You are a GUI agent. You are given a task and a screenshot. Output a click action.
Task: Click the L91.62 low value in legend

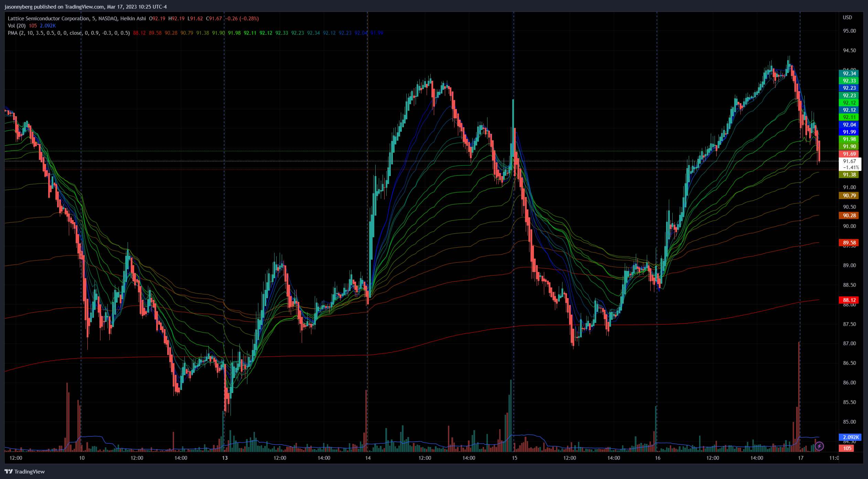[x=195, y=19]
